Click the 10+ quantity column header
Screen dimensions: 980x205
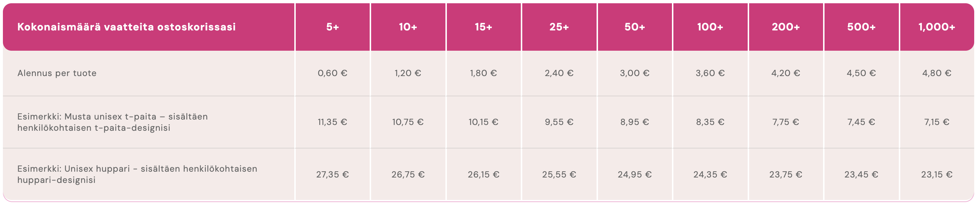click(x=408, y=27)
